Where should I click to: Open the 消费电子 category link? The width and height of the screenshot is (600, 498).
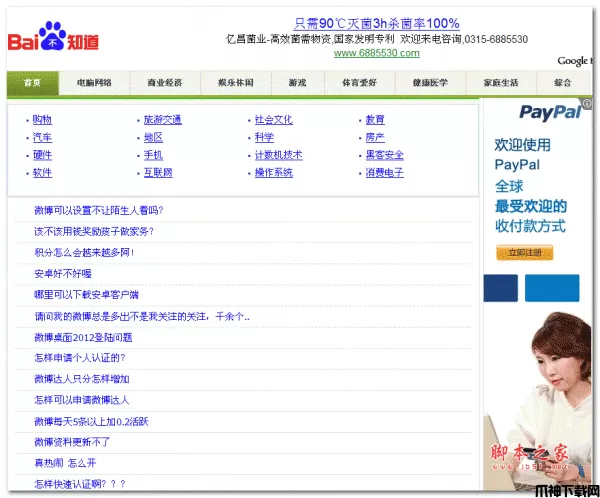click(385, 173)
